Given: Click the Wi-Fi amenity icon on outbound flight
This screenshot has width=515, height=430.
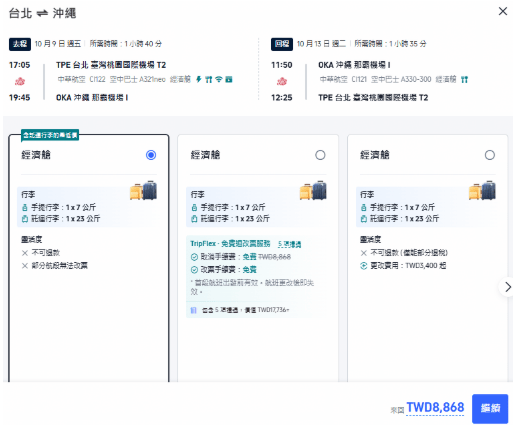Looking at the screenshot, I should click(219, 79).
